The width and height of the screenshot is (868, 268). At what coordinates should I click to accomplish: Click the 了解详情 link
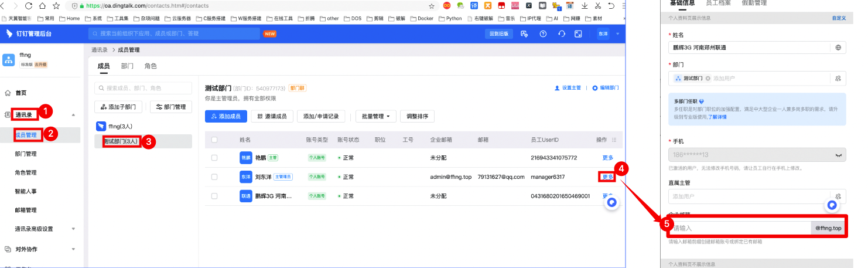(x=717, y=117)
